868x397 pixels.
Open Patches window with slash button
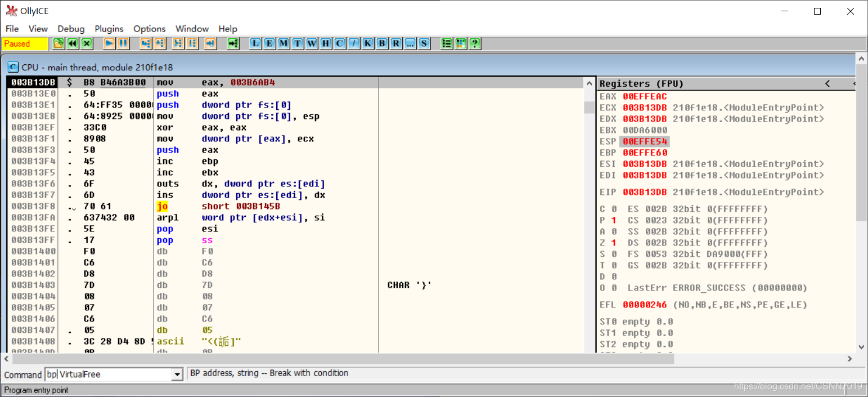click(x=354, y=43)
